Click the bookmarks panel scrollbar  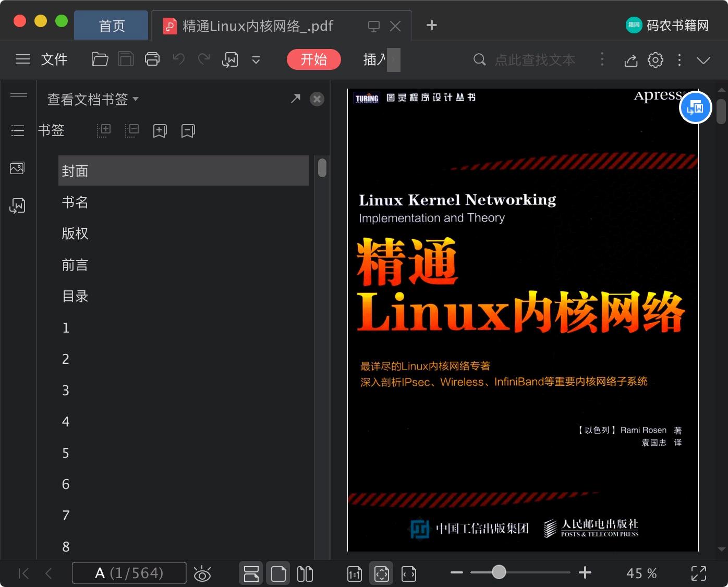[322, 167]
